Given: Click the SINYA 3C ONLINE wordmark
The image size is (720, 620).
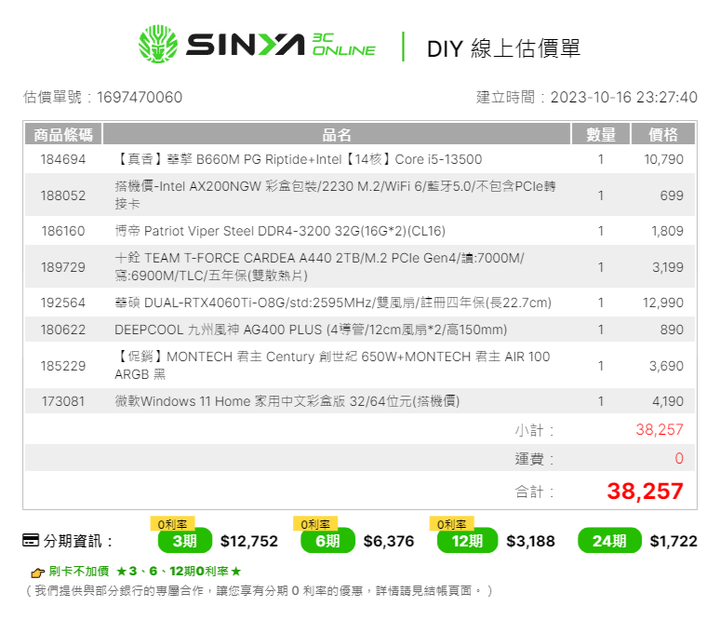Looking at the screenshot, I should [x=281, y=45].
